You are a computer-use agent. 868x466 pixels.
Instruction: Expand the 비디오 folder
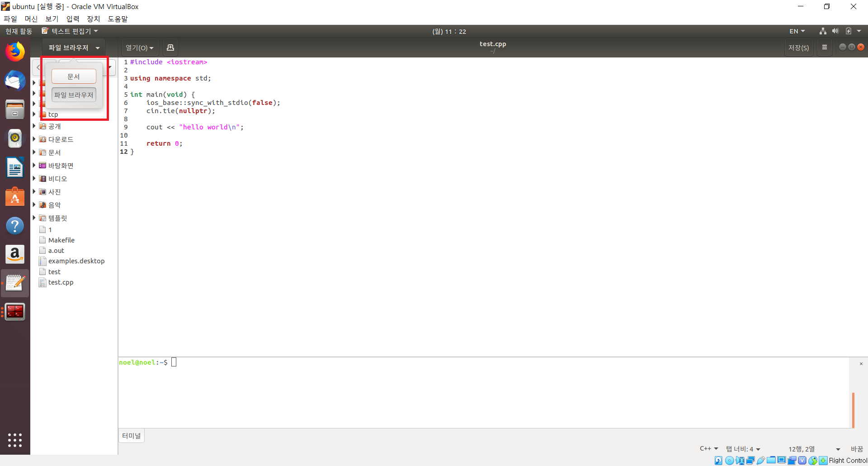coord(34,179)
